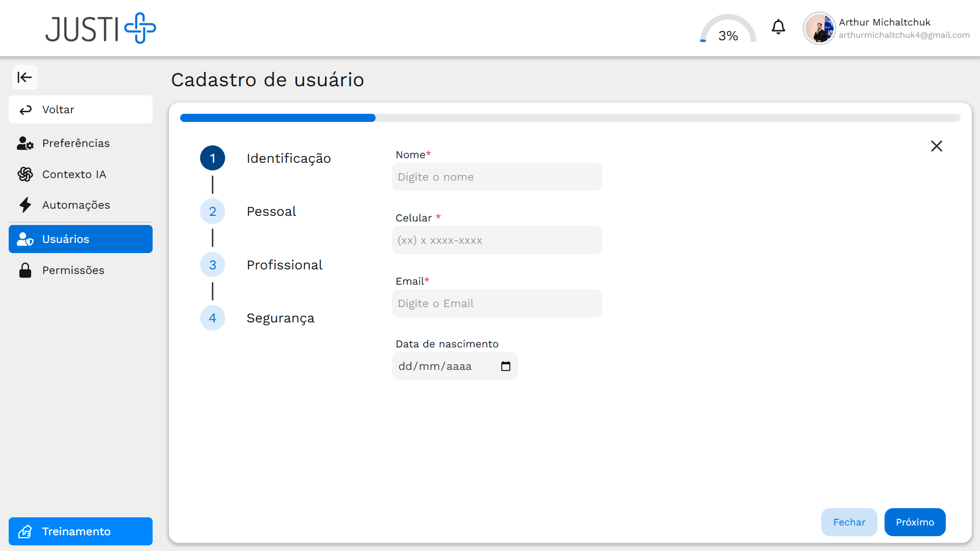
Task: Navigate to Automações
Action: click(76, 205)
